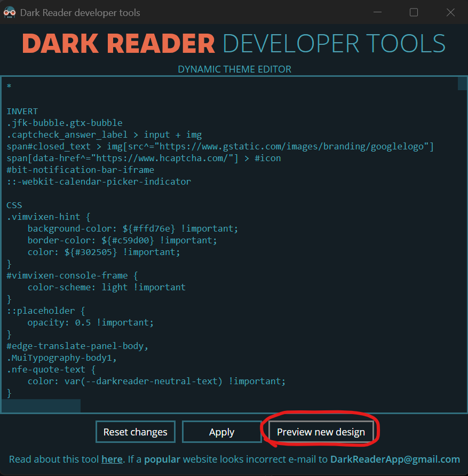Click the circled Preview new design button

point(321,432)
